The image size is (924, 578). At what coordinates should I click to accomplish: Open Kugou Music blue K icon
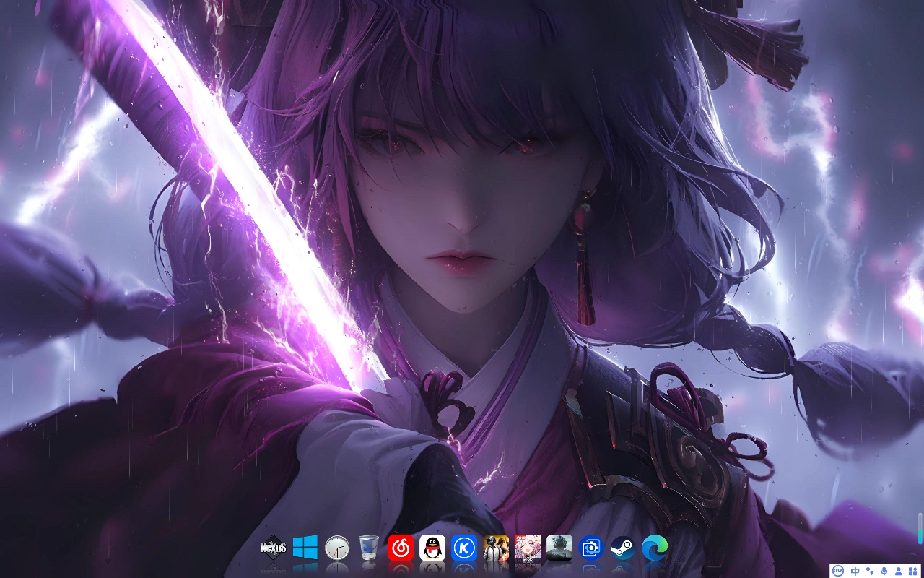point(464,548)
